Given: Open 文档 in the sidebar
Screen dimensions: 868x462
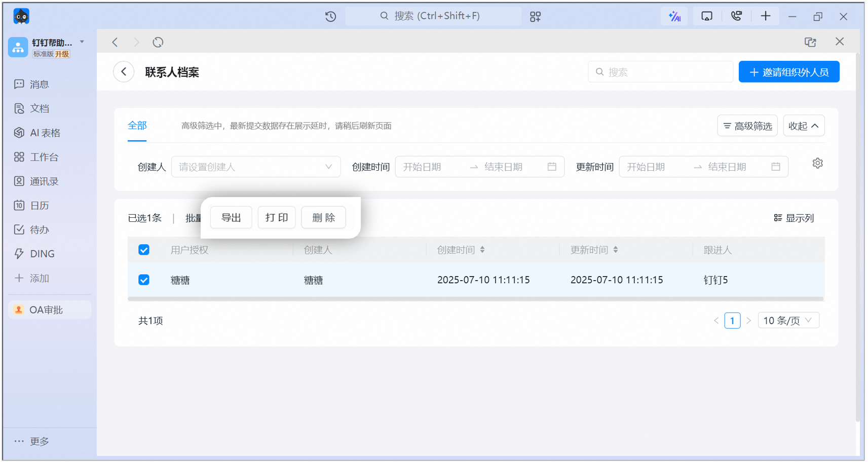Looking at the screenshot, I should pyautogui.click(x=31, y=108).
